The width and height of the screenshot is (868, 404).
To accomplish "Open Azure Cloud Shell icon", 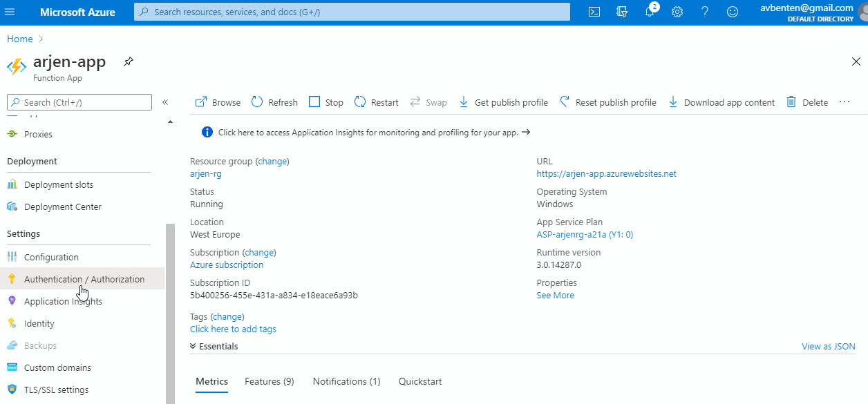I will click(x=594, y=12).
